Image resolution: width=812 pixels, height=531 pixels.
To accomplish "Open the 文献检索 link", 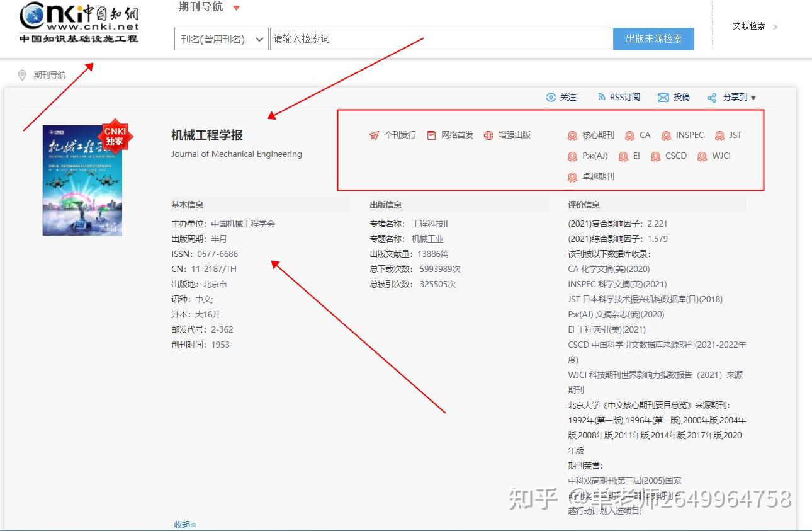I will pyautogui.click(x=749, y=26).
